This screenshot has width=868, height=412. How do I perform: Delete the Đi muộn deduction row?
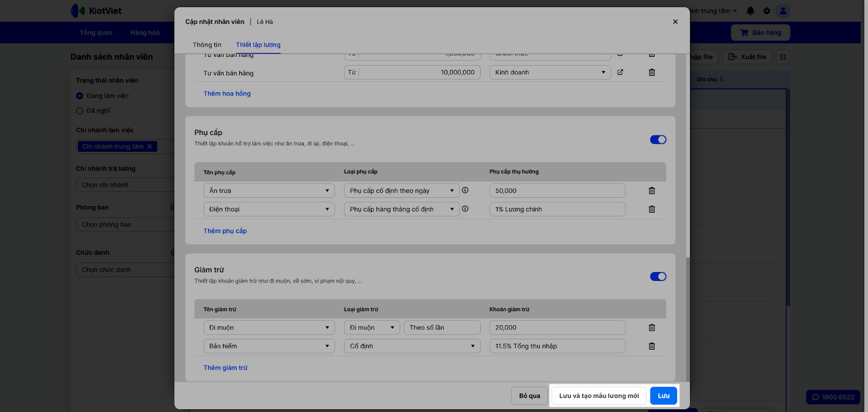(x=652, y=328)
